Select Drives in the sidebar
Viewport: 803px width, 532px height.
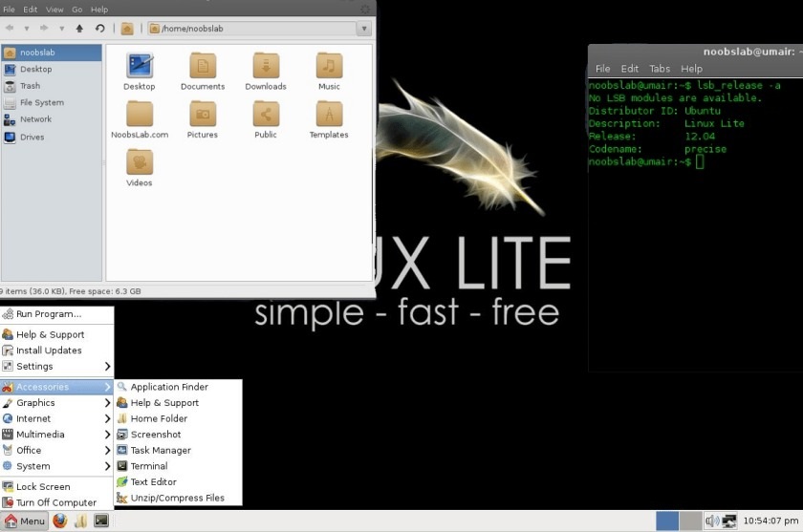click(52, 138)
